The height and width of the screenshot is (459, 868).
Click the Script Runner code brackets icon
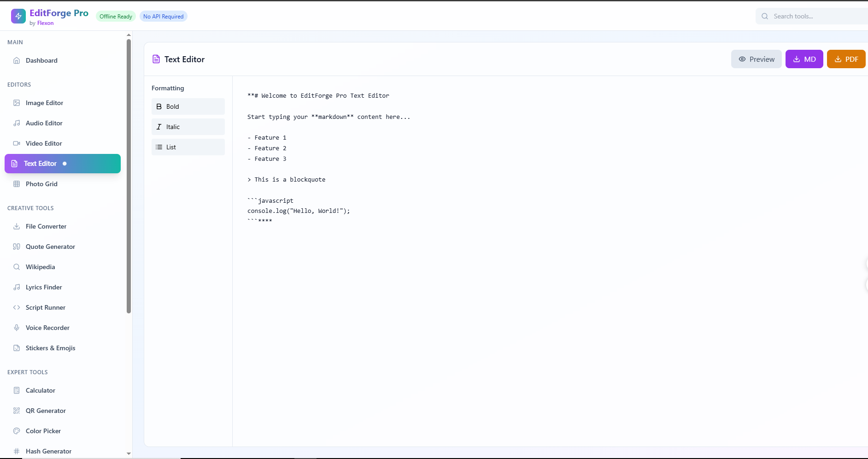click(x=17, y=307)
